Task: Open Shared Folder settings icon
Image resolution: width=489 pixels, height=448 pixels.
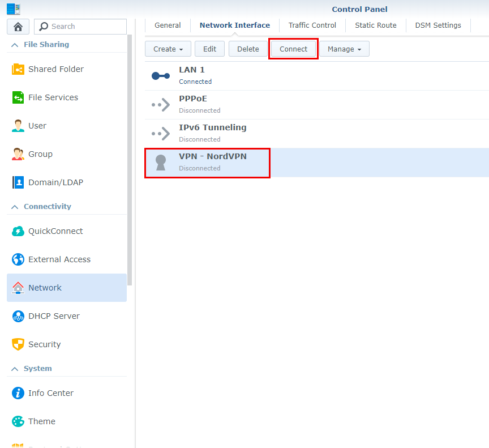Action: click(x=18, y=69)
